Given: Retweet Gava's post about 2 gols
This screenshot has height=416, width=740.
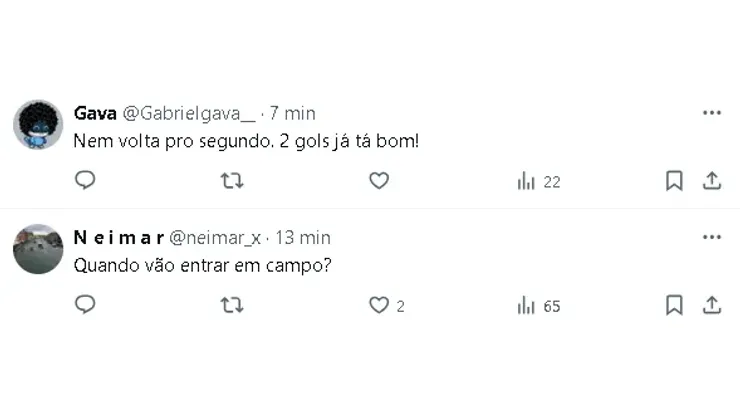Looking at the screenshot, I should (232, 180).
